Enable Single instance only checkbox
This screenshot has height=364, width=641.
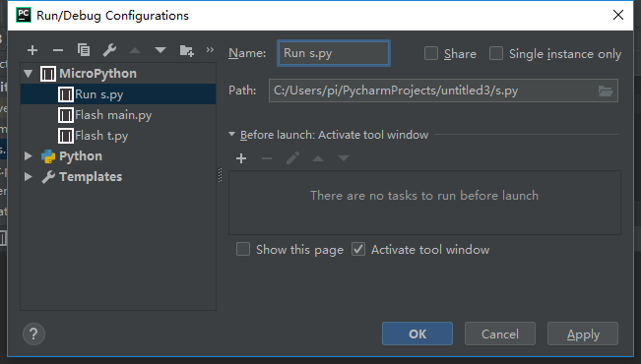pyautogui.click(x=496, y=53)
